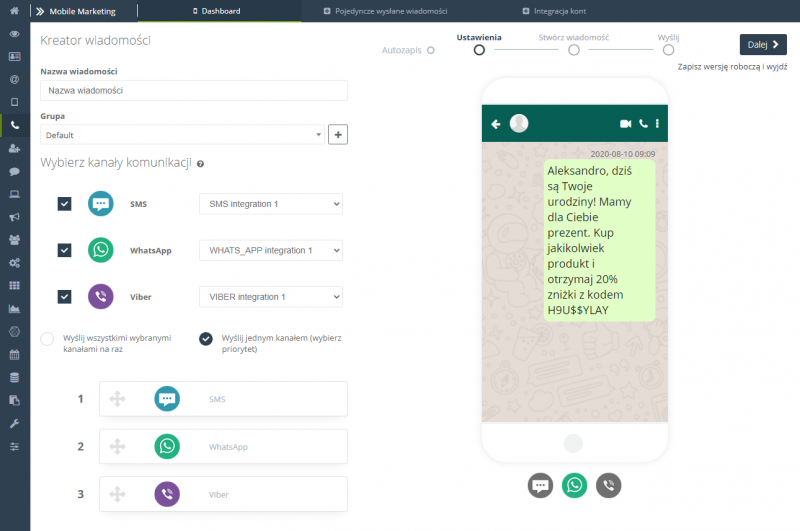800x531 pixels.
Task: Open the database icon in sidebar
Action: pyautogui.click(x=14, y=377)
